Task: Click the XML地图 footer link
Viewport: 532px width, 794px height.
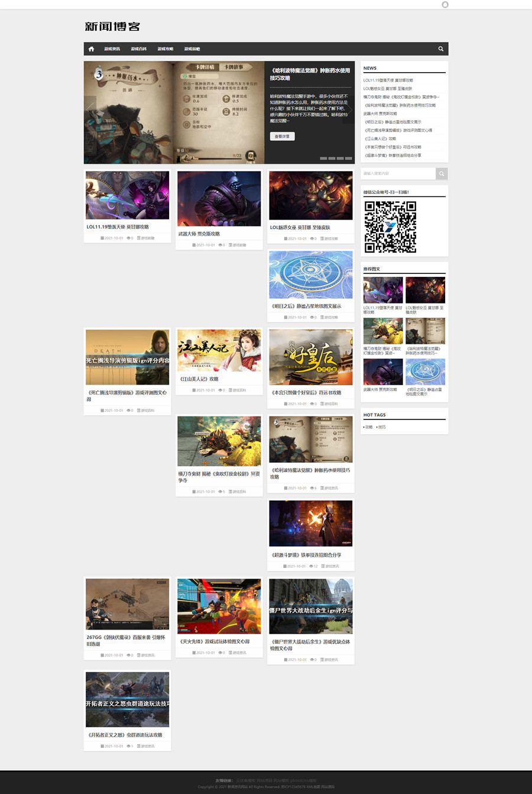Action: point(312,787)
